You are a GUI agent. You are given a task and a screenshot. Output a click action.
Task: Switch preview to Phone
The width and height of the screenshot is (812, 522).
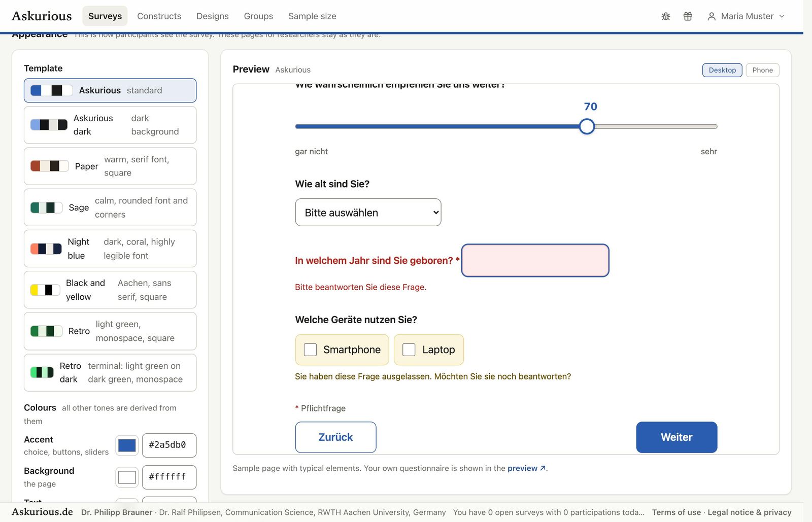click(x=762, y=70)
